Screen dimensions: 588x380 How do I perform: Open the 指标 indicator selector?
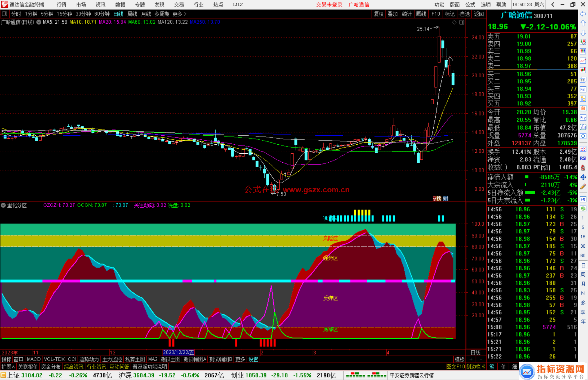[x=6, y=359]
